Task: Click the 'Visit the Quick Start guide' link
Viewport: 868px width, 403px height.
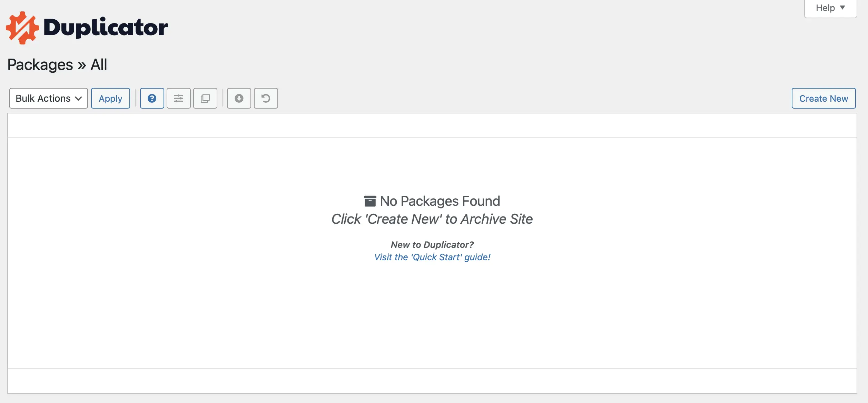Action: point(432,256)
